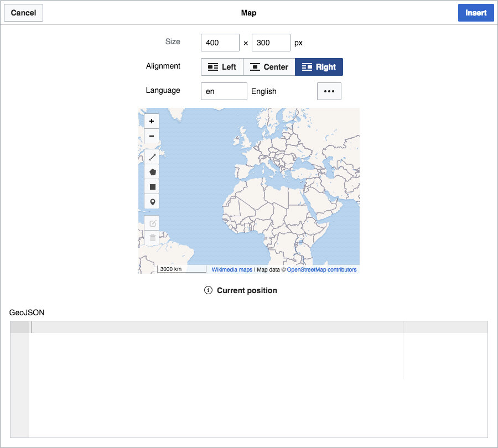Select the draw rectangle tool

click(153, 187)
